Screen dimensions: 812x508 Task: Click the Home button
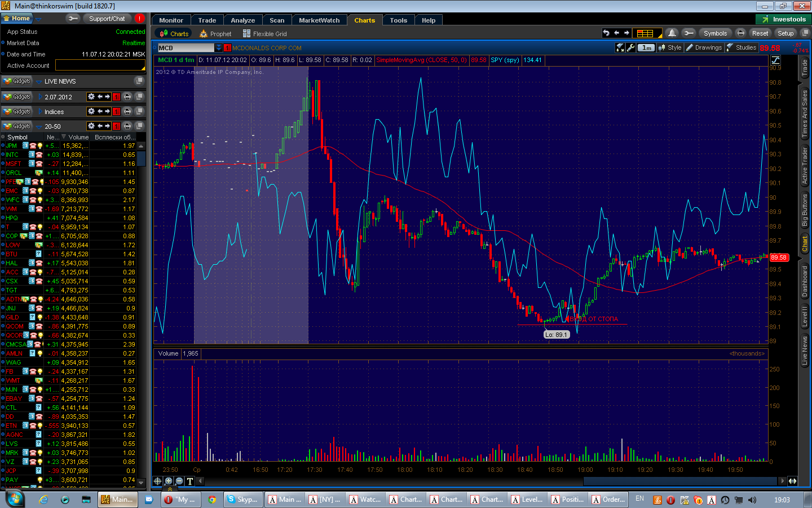tap(16, 19)
